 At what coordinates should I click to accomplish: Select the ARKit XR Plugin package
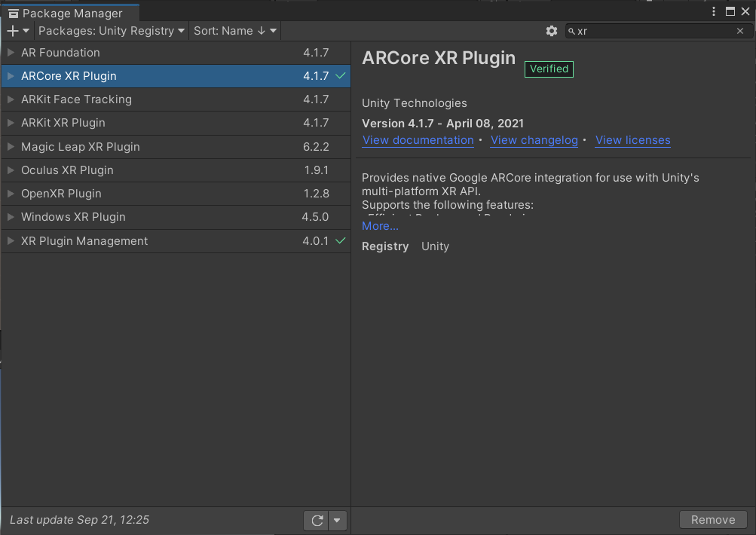click(176, 123)
